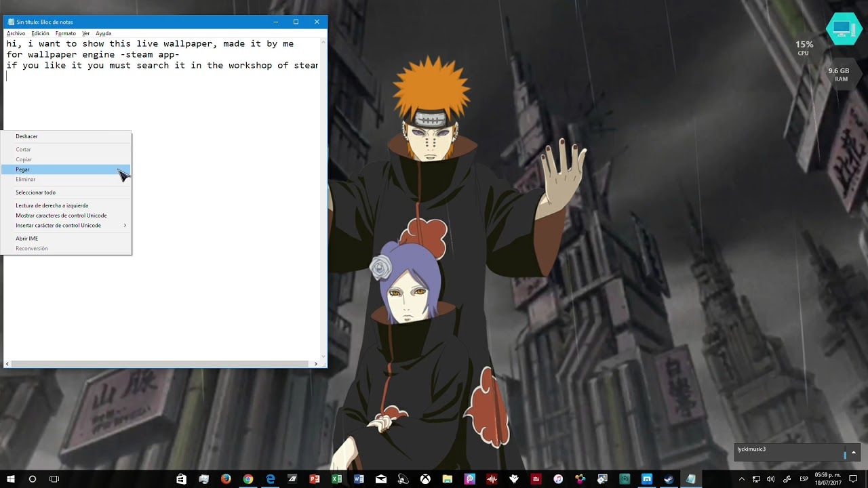Click the ESP language indicator
868x488 pixels.
tap(804, 479)
